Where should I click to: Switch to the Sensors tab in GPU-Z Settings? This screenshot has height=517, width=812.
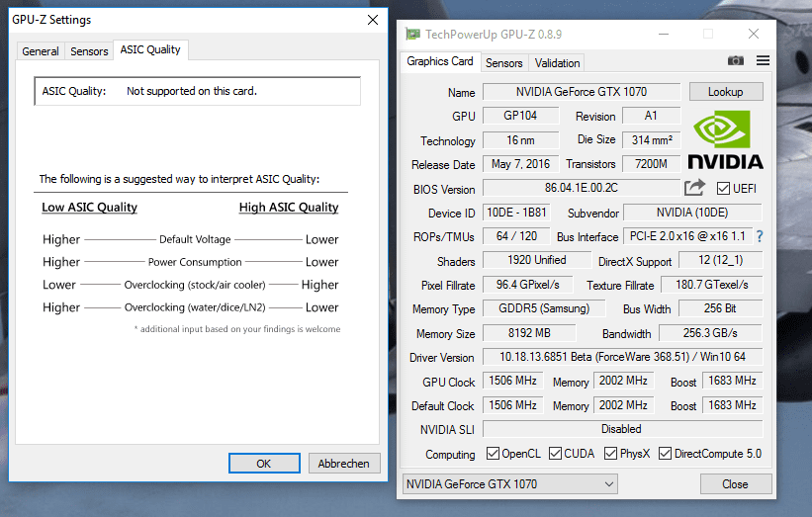point(89,51)
